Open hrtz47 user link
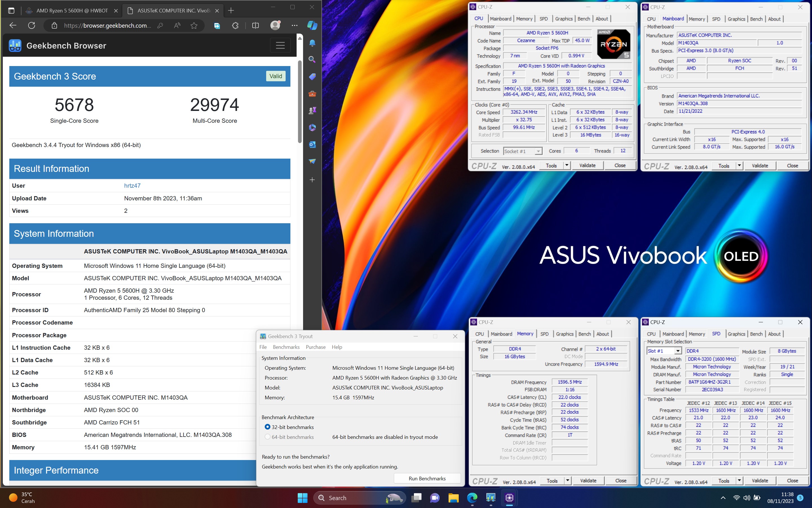Viewport: 812px width, 508px height. pyautogui.click(x=132, y=185)
